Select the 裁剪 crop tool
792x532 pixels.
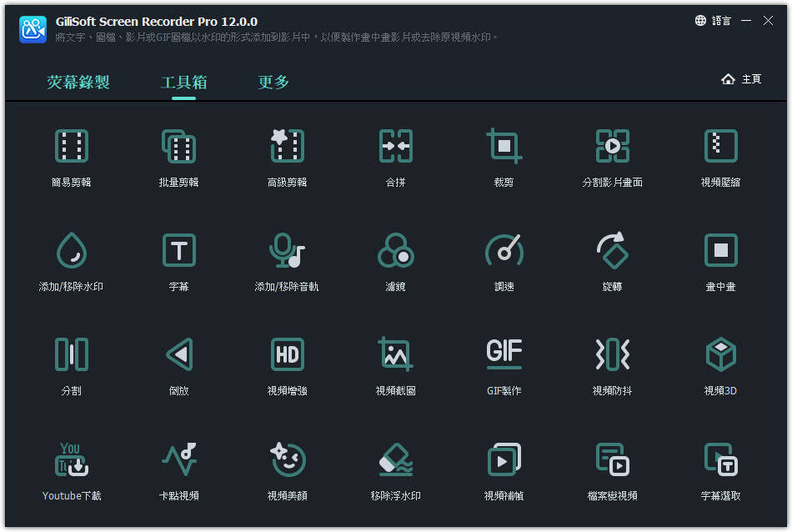point(504,147)
